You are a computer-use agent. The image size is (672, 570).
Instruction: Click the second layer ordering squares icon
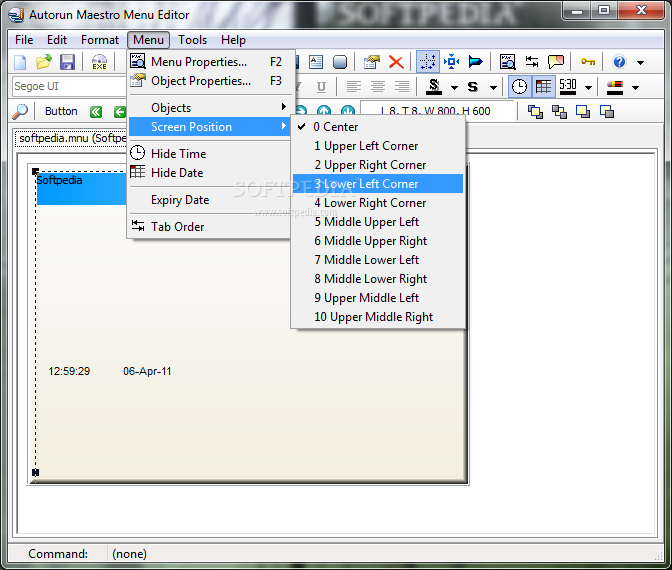coord(559,111)
